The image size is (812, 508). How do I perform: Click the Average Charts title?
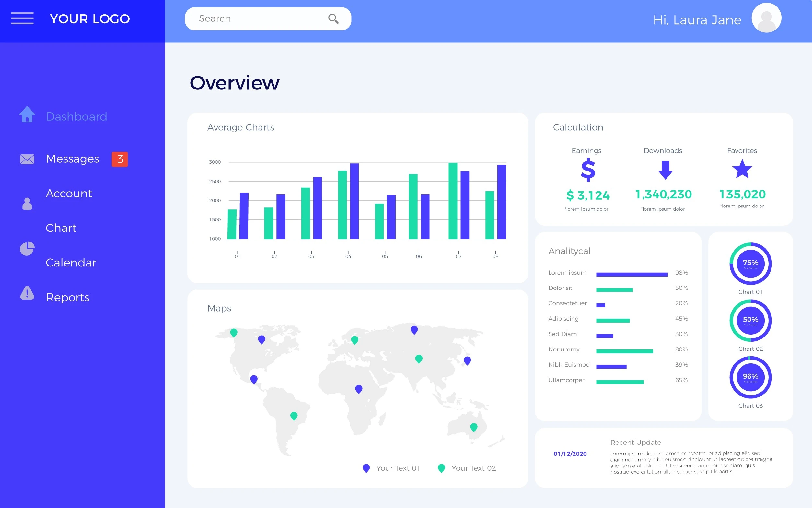pyautogui.click(x=240, y=128)
